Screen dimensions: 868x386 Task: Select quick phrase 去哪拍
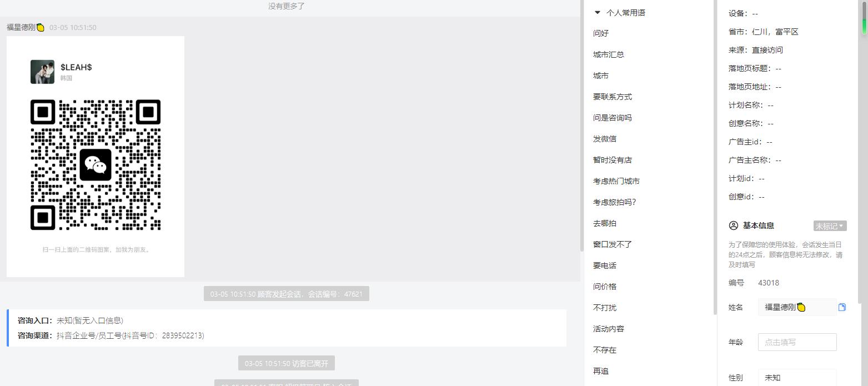pyautogui.click(x=605, y=223)
